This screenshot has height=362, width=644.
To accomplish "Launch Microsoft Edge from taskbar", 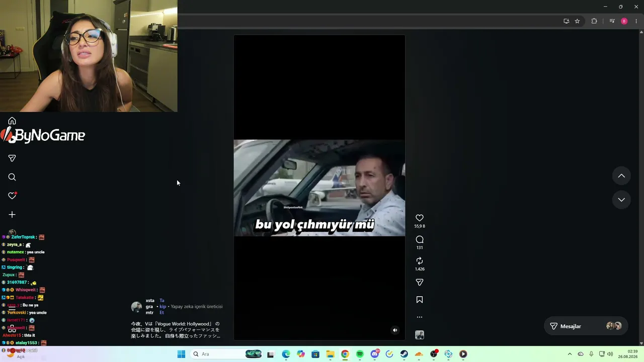I will (286, 354).
